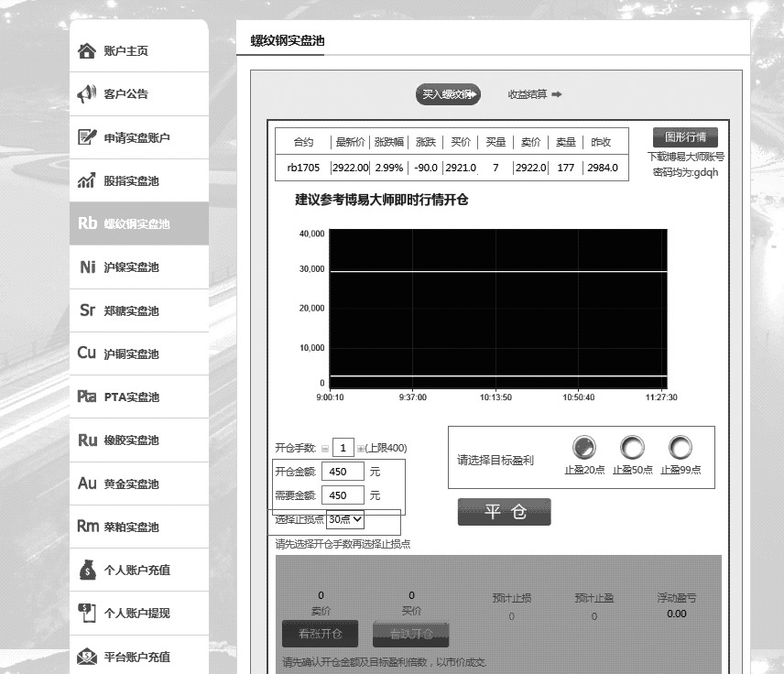784x674 pixels.
Task: Click the 177 卖量 value
Action: [x=565, y=168]
